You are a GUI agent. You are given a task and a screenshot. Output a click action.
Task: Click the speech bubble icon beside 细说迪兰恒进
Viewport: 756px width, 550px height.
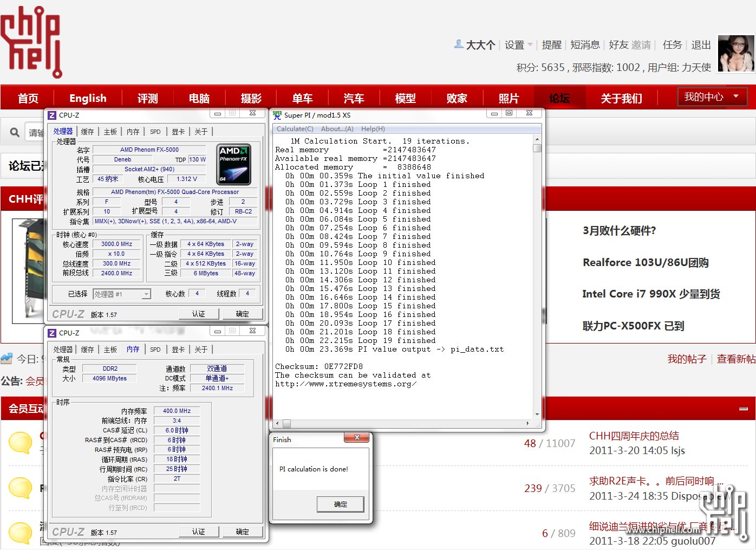click(21, 532)
